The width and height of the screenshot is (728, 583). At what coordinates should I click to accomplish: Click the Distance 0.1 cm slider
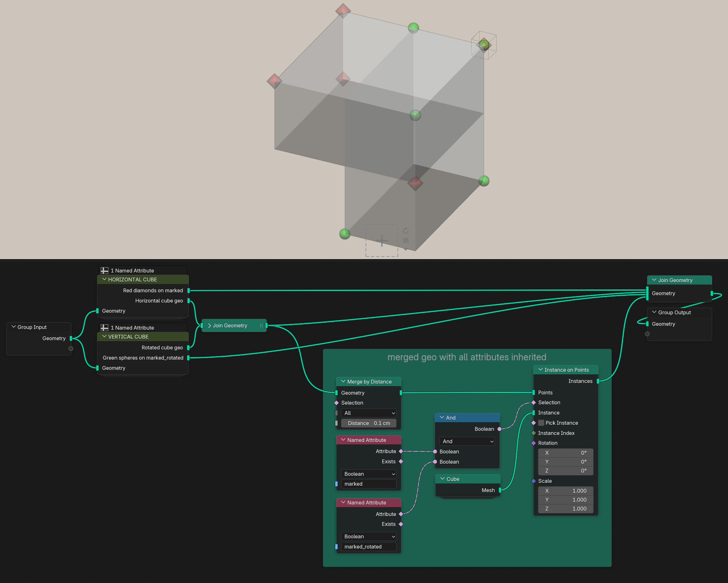click(x=369, y=423)
